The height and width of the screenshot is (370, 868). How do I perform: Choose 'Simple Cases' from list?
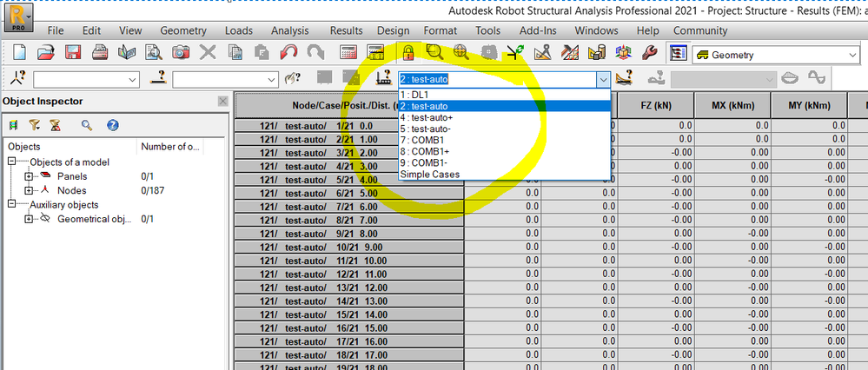[504, 175]
